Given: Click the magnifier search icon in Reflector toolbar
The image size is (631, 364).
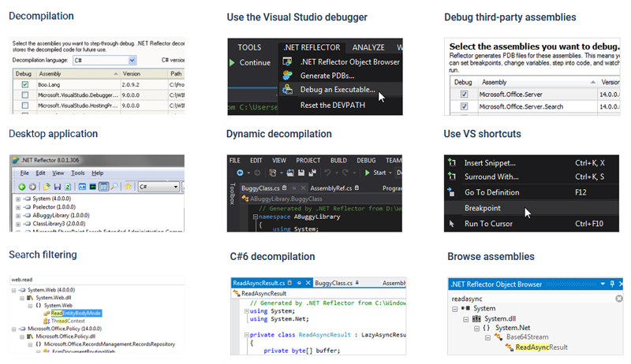Looking at the screenshot, I should tap(114, 187).
